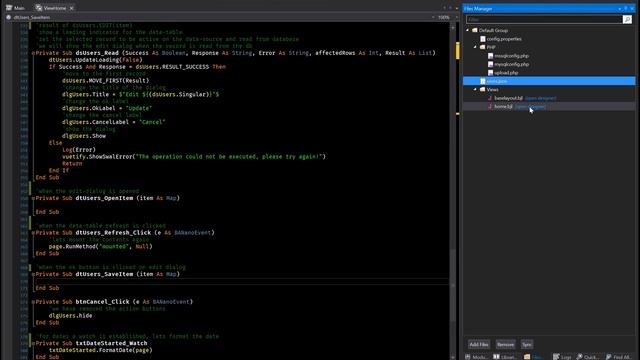The image size is (640, 360).
Task: Click the Main tab module icon
Action: pyautogui.click(x=9, y=8)
